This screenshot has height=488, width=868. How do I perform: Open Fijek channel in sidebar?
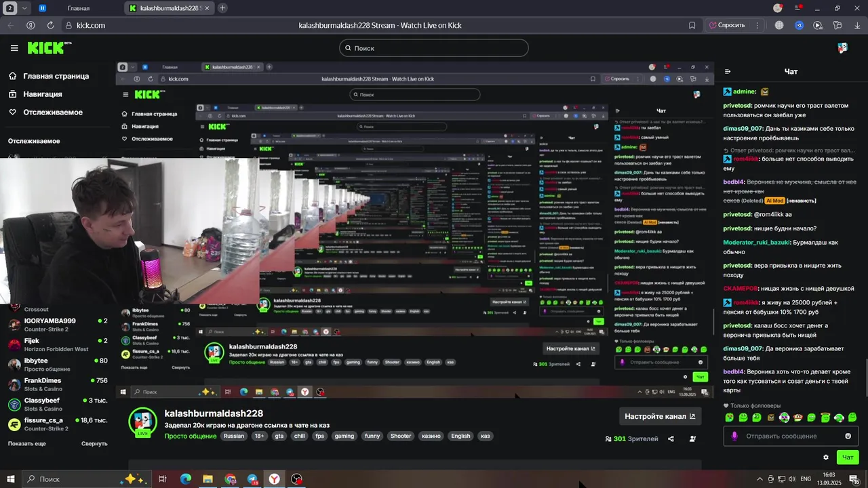point(58,344)
